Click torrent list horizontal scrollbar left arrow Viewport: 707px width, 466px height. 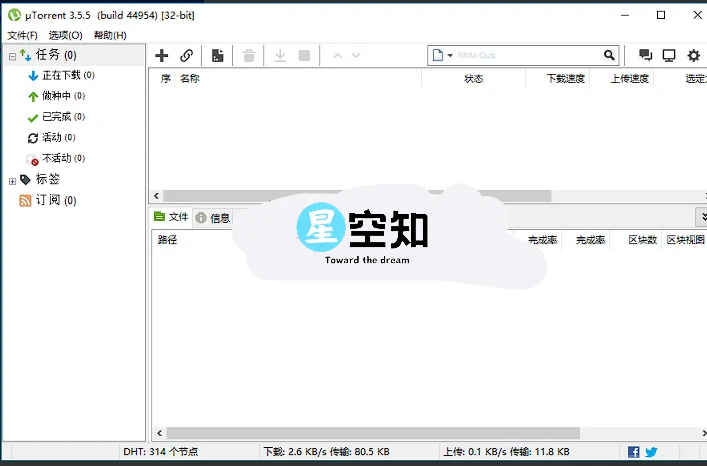pos(156,196)
